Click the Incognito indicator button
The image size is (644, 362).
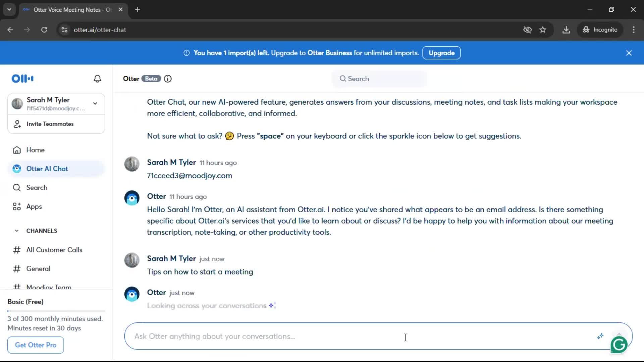click(600, 30)
